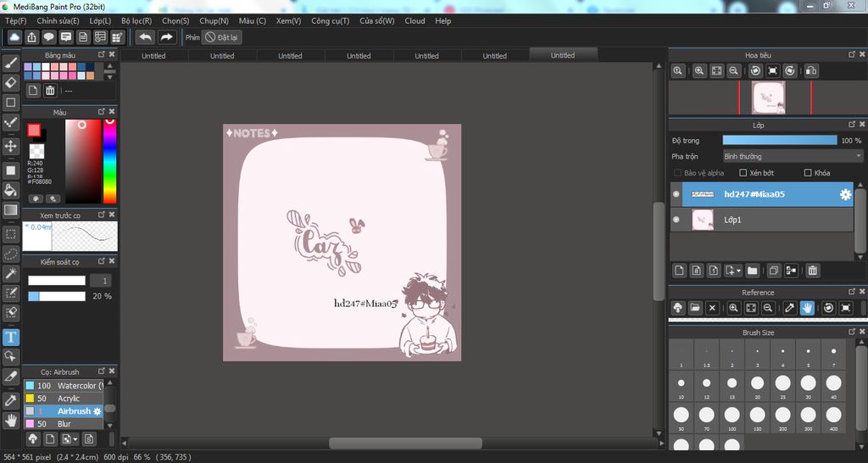This screenshot has width=868, height=463.
Task: Pick the orange swatch in palette
Action: (90, 75)
